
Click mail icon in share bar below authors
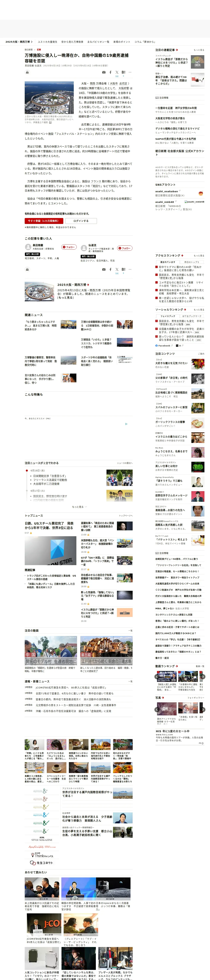(x=104, y=269)
